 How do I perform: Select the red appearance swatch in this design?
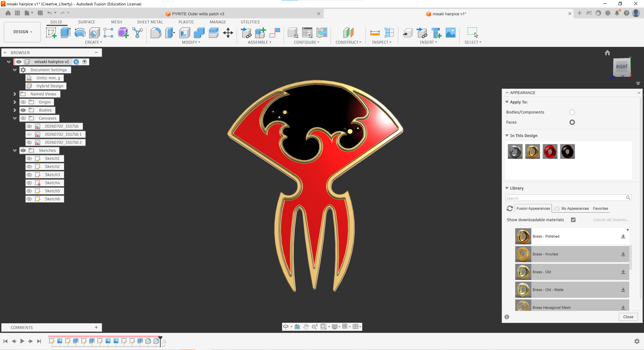[x=550, y=151]
